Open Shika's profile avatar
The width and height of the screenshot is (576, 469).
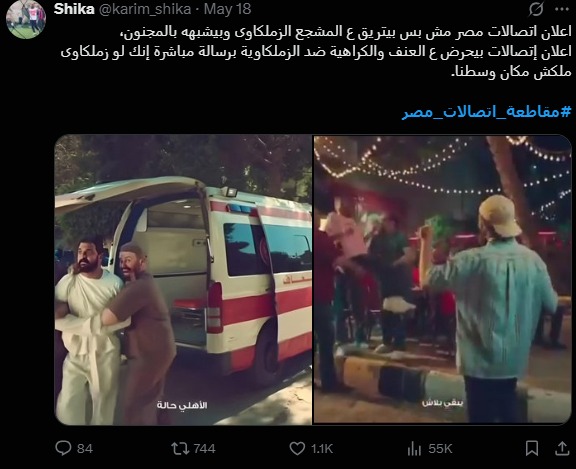(x=26, y=19)
